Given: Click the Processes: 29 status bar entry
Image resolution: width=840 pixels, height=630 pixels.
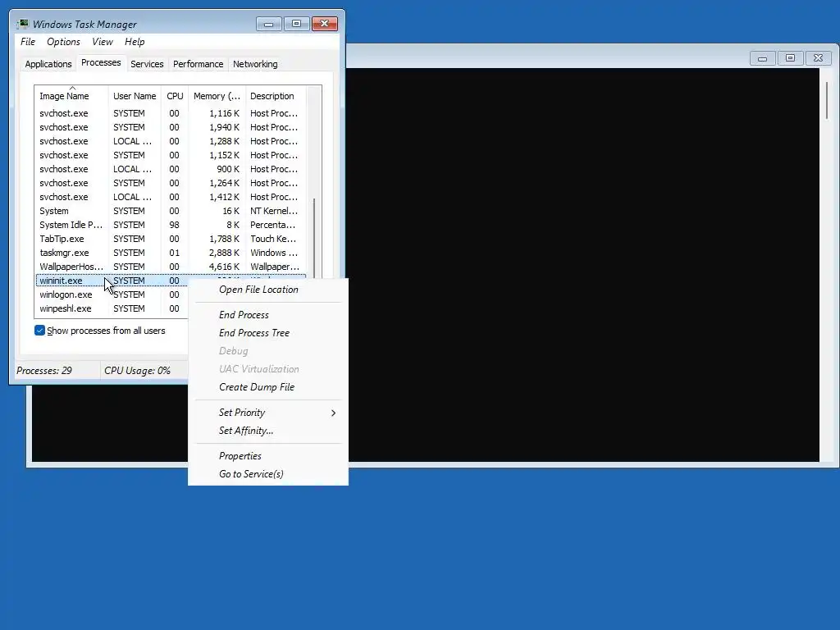Looking at the screenshot, I should tap(44, 371).
